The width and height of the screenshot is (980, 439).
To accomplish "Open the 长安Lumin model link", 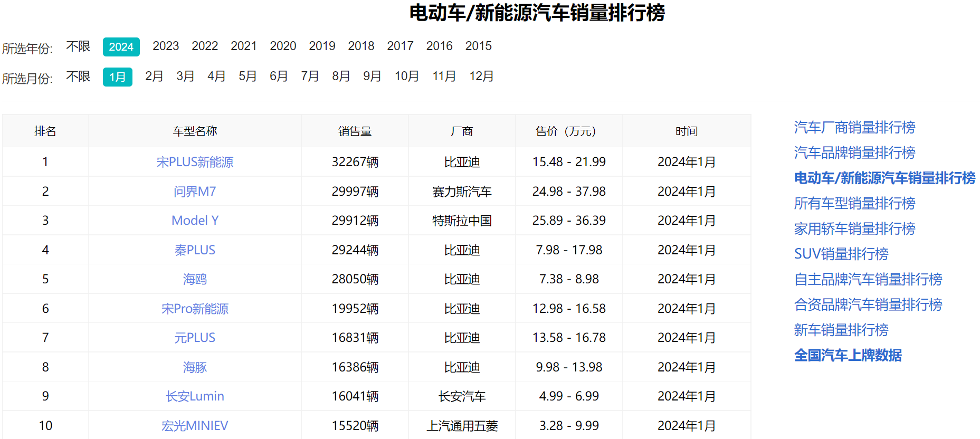I will [195, 396].
